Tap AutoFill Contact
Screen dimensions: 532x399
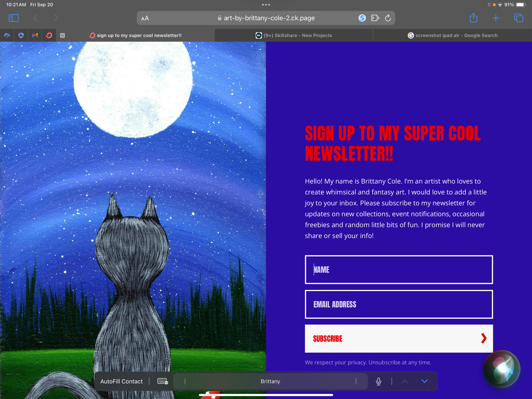point(122,381)
